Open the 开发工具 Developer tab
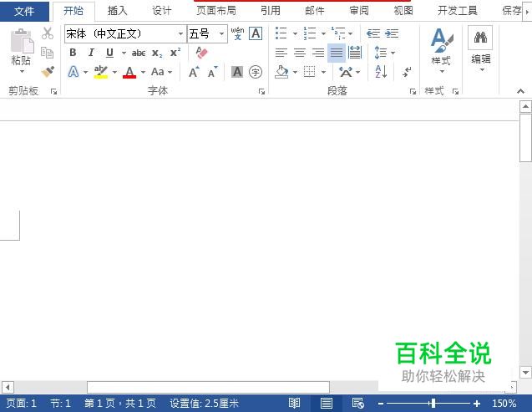 pyautogui.click(x=458, y=11)
